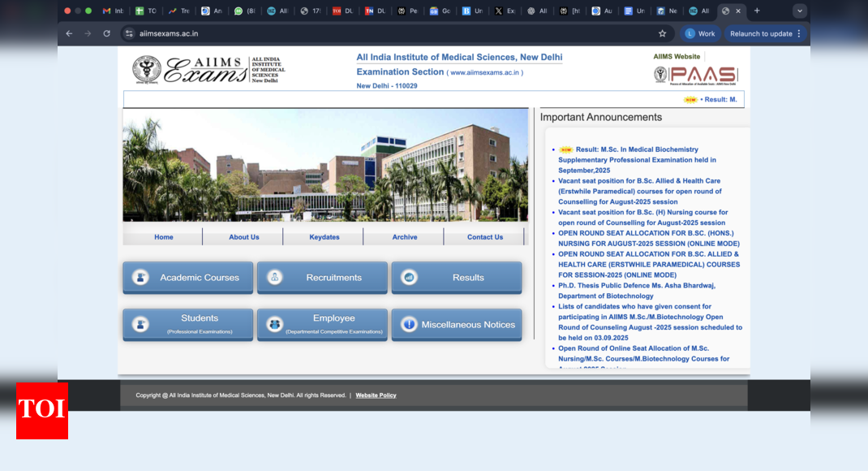The image size is (868, 471).
Task: Go to the Results section
Action: coord(457,278)
